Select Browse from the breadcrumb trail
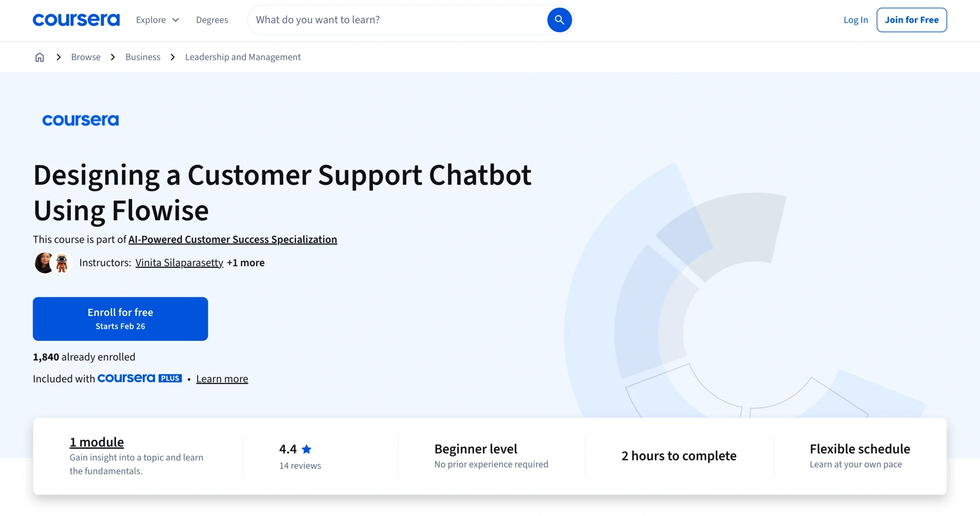This screenshot has height=516, width=980. click(x=85, y=57)
